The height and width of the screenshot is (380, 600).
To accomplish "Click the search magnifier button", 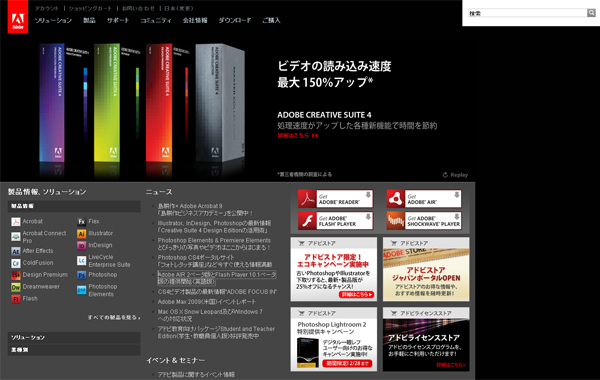I will [x=591, y=13].
